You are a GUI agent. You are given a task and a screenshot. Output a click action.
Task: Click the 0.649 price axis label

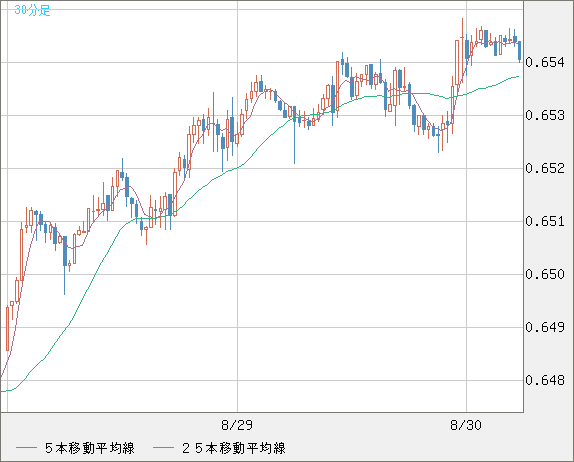[545, 327]
